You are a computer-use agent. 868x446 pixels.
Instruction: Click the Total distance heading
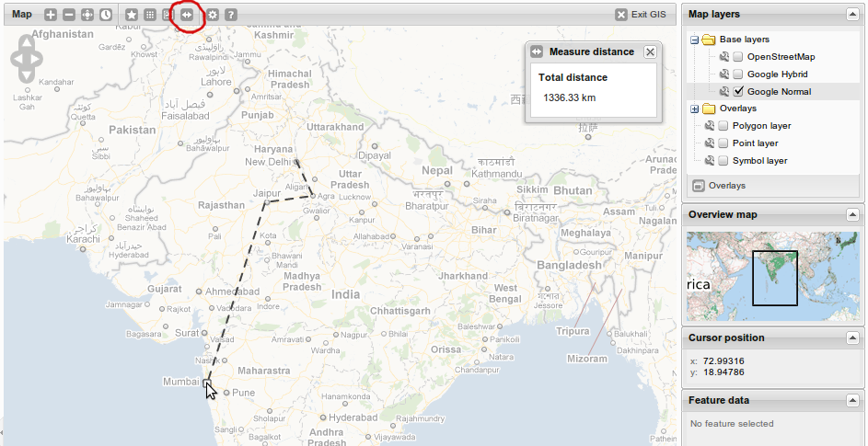pyautogui.click(x=573, y=77)
